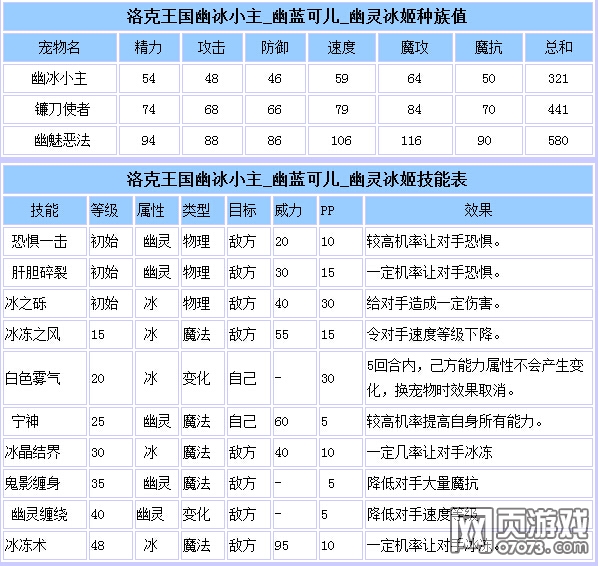Click the 效果 column header

tap(478, 210)
